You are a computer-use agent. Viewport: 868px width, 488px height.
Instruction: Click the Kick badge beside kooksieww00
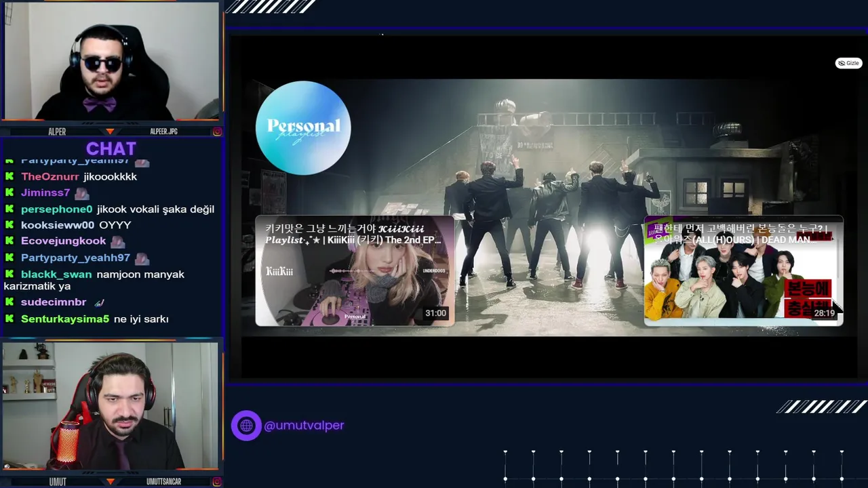point(9,224)
